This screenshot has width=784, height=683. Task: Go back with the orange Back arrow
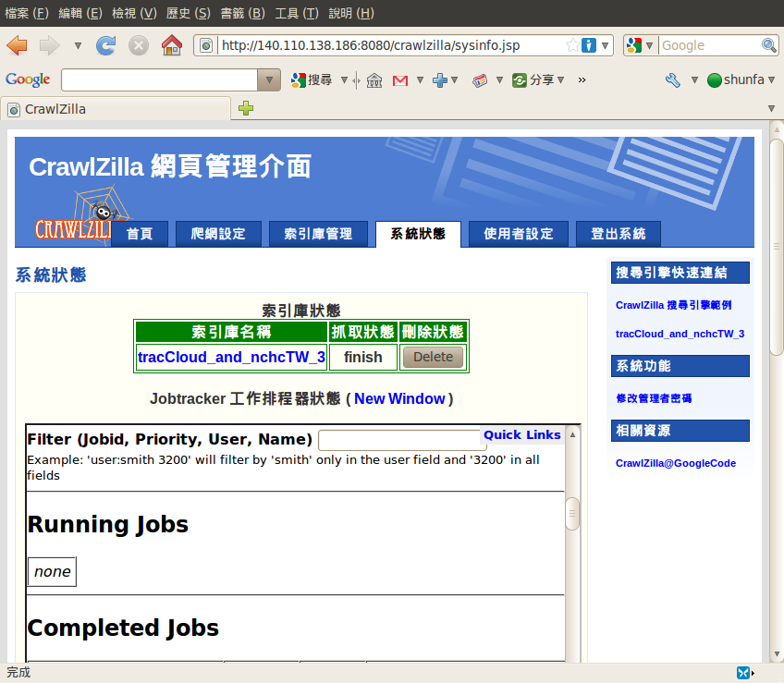[x=18, y=46]
